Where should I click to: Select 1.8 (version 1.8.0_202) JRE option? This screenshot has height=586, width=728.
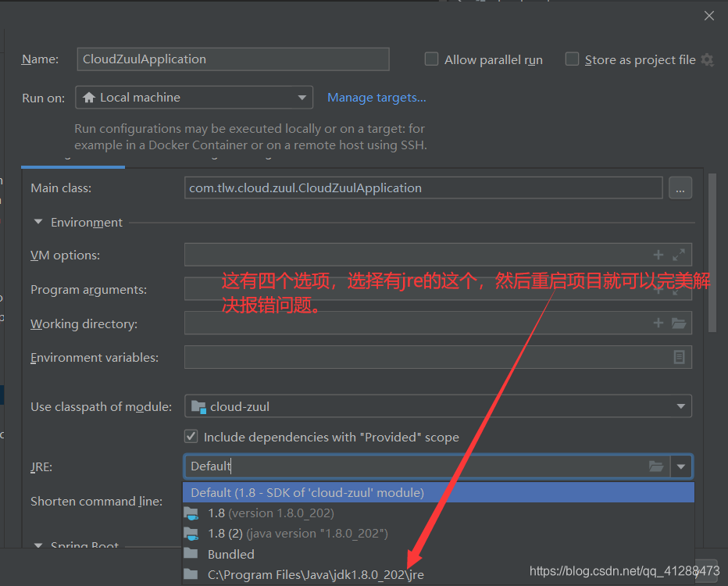pos(438,513)
